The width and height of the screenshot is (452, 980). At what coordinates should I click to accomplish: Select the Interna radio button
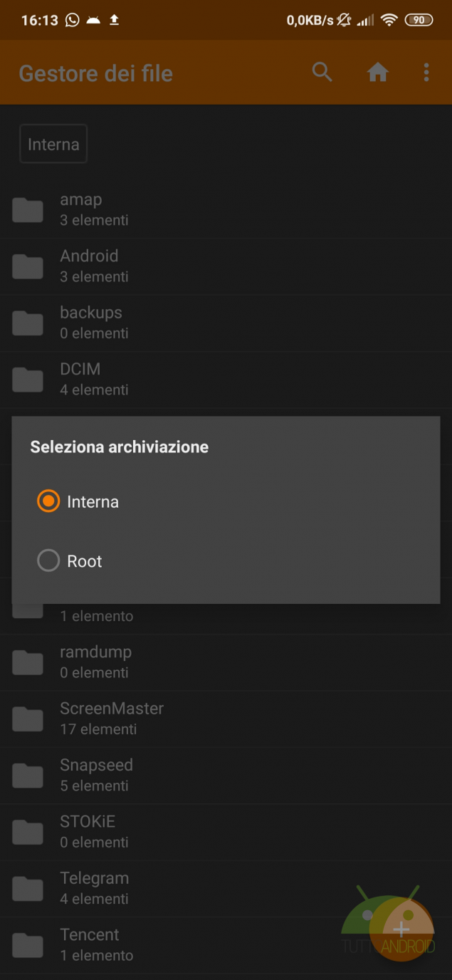48,501
